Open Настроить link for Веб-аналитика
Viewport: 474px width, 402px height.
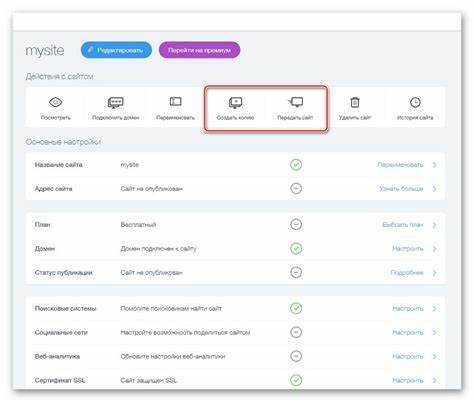click(408, 357)
